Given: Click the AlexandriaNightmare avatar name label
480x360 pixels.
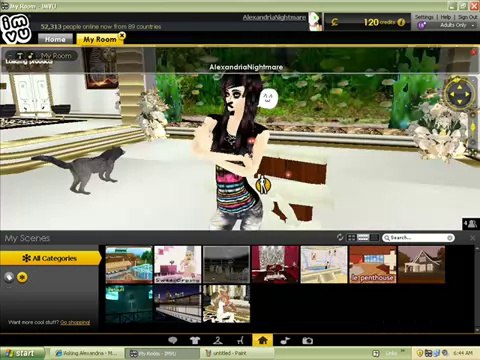Looking at the screenshot, I should click(246, 67).
